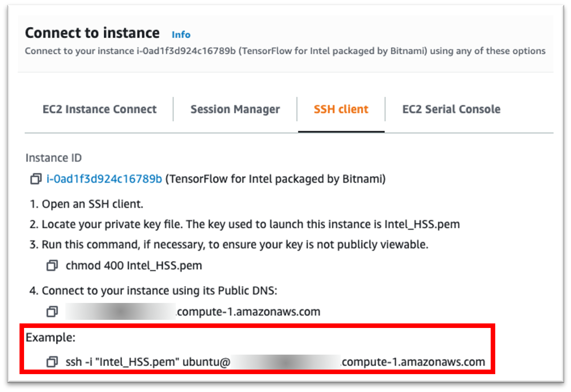
Task: Click the chmod 400 Intel_HSS.pem command text
Action: pyautogui.click(x=134, y=266)
